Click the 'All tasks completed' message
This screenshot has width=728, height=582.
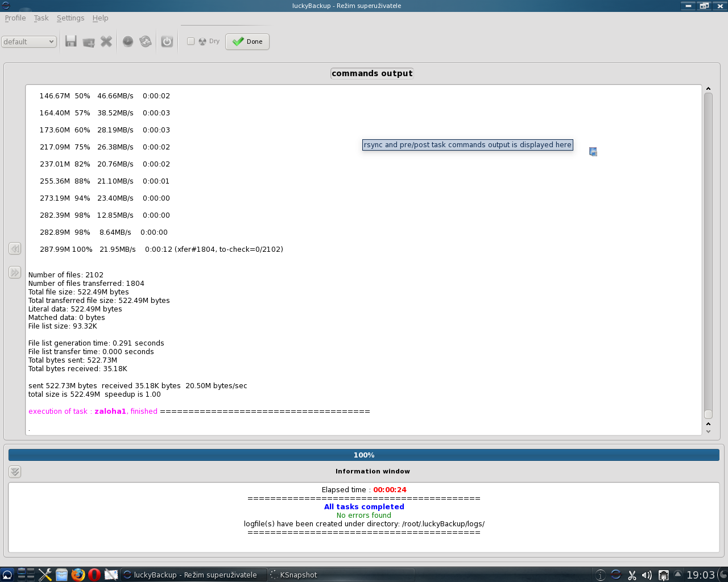tap(364, 507)
